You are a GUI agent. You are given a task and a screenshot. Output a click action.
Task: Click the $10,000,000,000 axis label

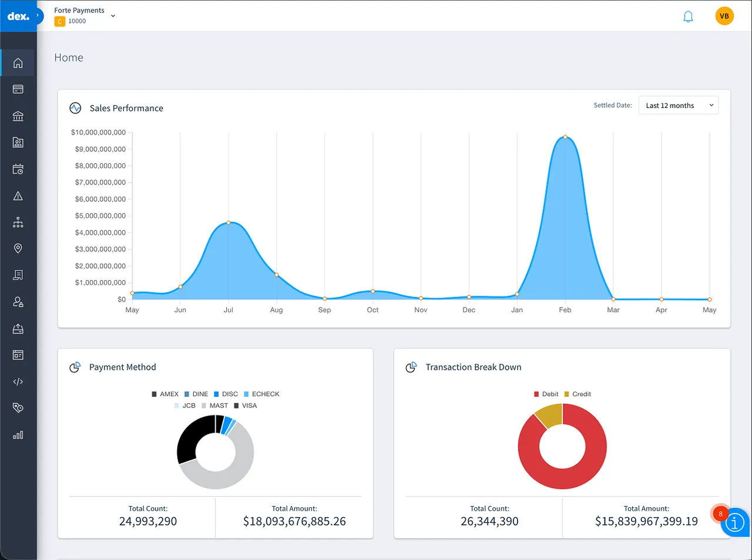click(x=98, y=132)
